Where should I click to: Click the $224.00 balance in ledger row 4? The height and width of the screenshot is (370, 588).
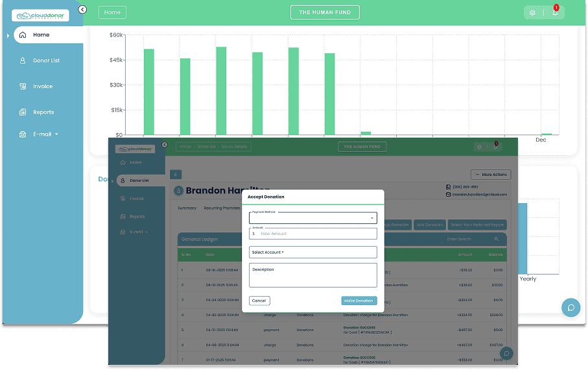click(497, 315)
